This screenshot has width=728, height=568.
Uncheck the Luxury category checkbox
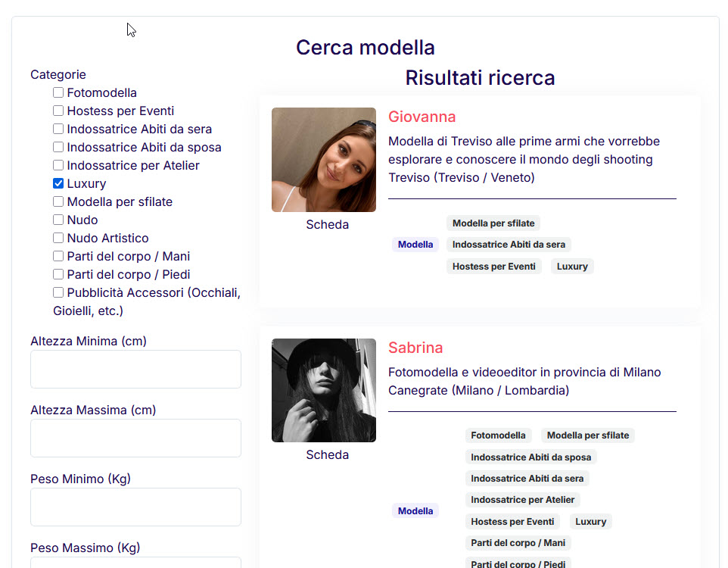58,183
